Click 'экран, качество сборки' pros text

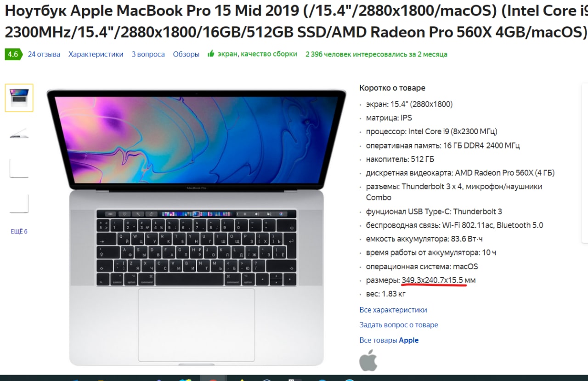257,54
